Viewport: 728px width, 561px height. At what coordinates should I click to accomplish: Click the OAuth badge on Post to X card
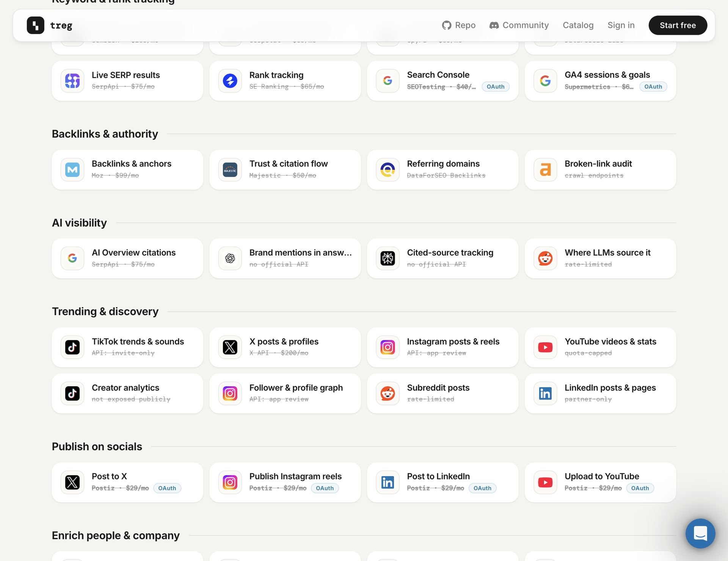[x=167, y=488]
